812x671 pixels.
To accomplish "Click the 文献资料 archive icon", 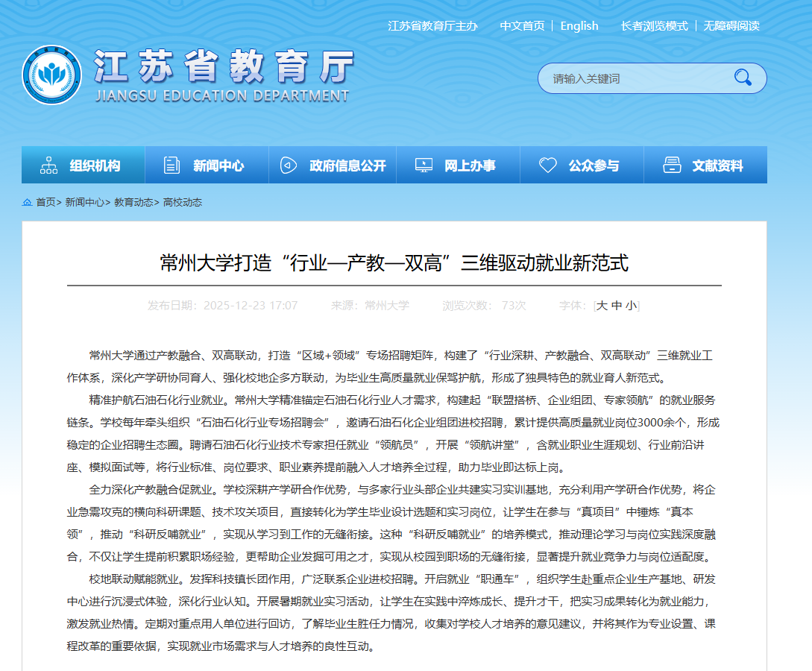I will (672, 166).
